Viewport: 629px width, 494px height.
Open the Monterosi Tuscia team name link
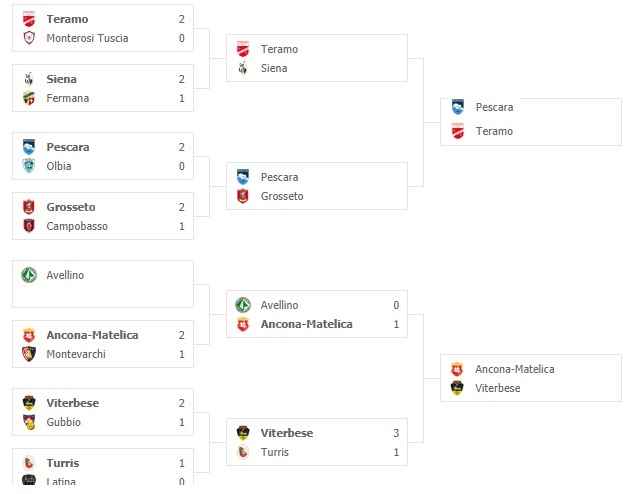click(x=87, y=38)
